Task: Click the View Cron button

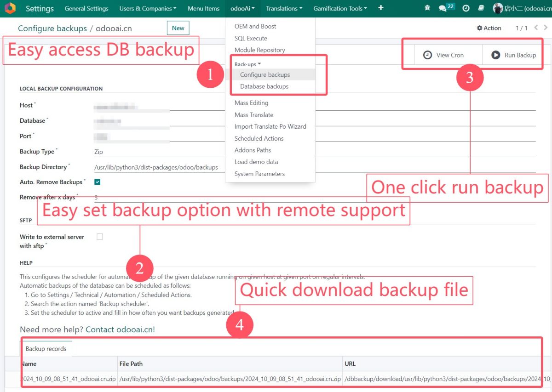Action: pos(443,55)
